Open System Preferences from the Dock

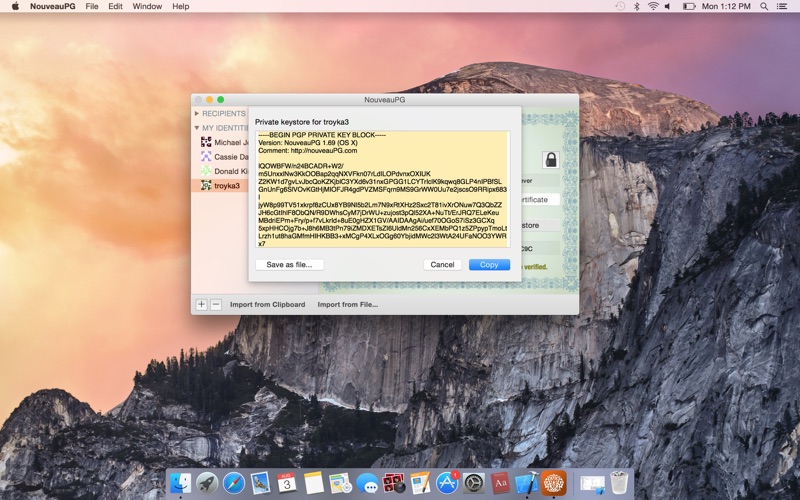tap(473, 483)
